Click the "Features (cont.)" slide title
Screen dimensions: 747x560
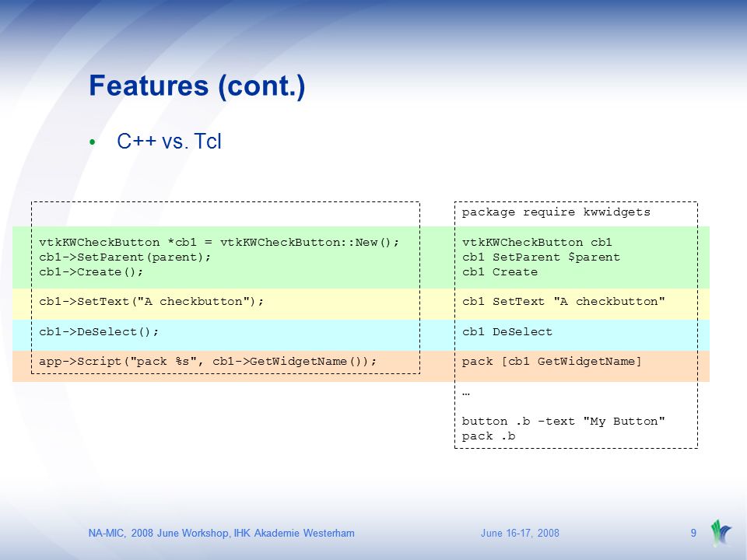(x=197, y=86)
